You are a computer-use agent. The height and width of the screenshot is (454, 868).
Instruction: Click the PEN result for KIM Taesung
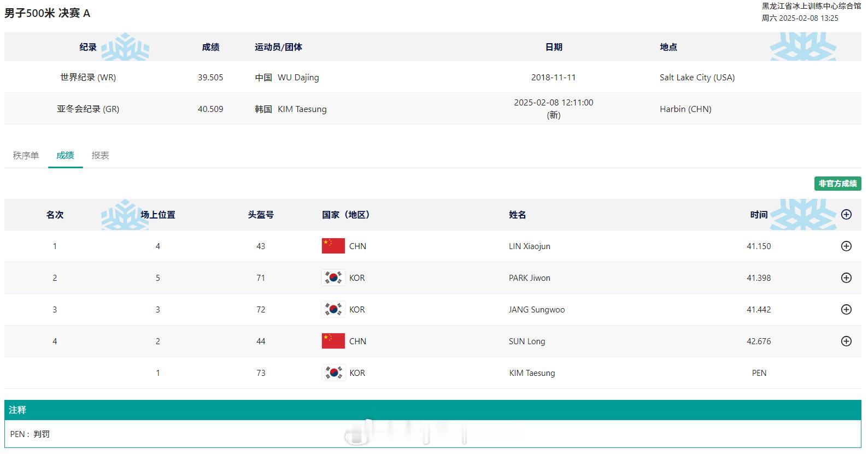(x=759, y=373)
